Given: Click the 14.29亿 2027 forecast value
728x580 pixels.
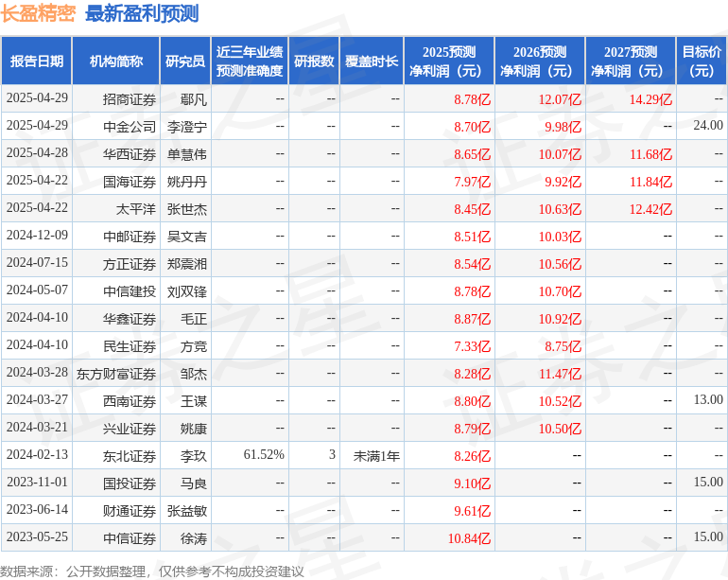Looking at the screenshot, I should [x=650, y=99].
